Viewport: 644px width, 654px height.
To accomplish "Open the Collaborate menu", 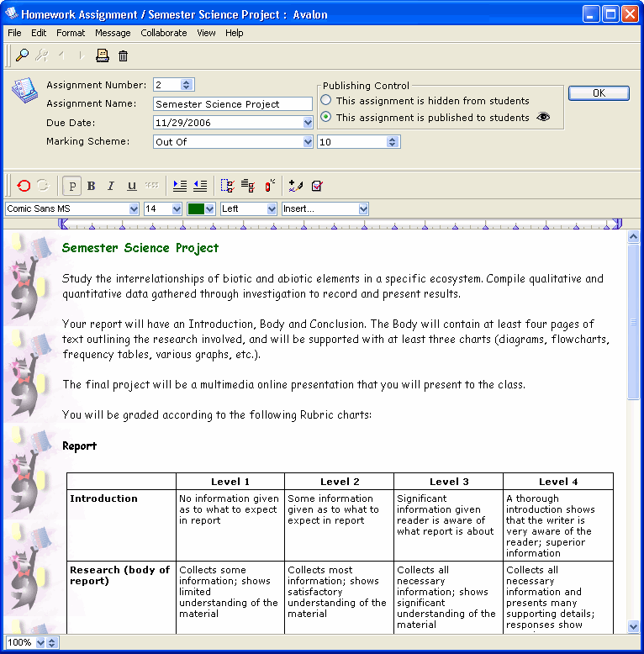I will [x=164, y=33].
